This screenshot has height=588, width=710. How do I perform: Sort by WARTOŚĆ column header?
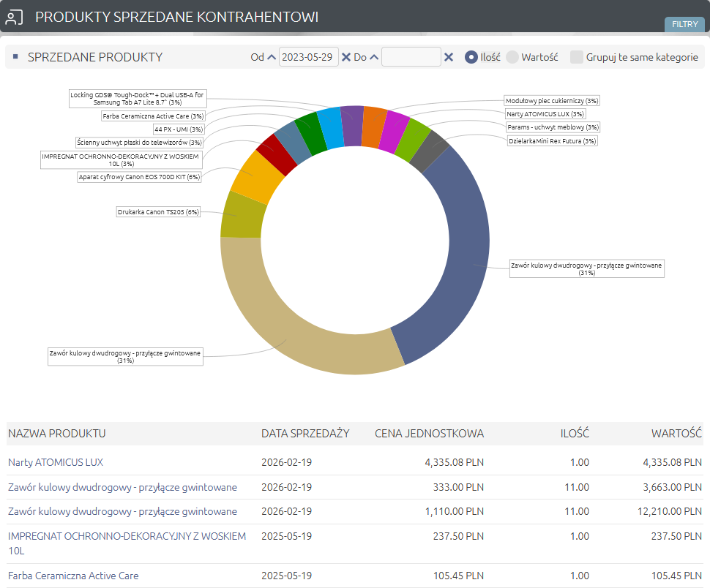click(676, 433)
